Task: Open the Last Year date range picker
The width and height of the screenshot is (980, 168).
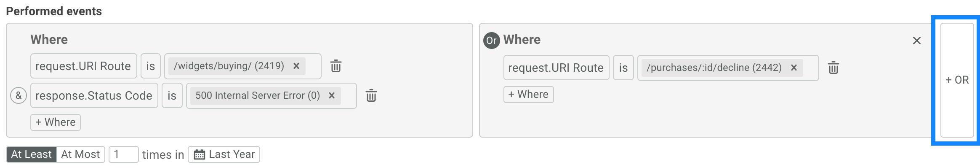Action: (x=224, y=154)
